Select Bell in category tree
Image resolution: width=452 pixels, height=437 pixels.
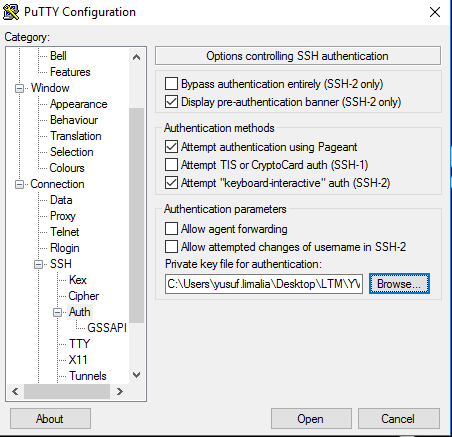tap(58, 56)
